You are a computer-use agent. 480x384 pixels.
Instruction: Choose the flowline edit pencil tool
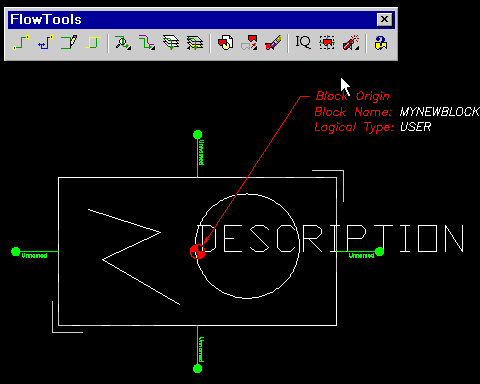click(69, 43)
